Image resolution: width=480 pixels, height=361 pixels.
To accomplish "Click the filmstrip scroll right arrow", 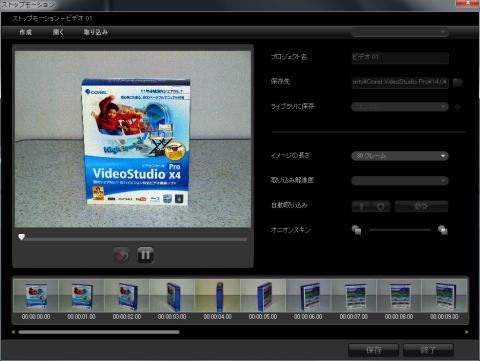I will [467, 332].
